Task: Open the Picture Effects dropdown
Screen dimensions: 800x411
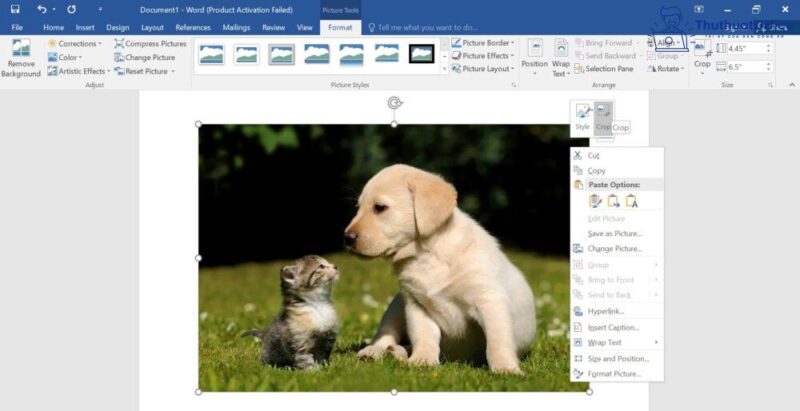Action: pyautogui.click(x=483, y=56)
